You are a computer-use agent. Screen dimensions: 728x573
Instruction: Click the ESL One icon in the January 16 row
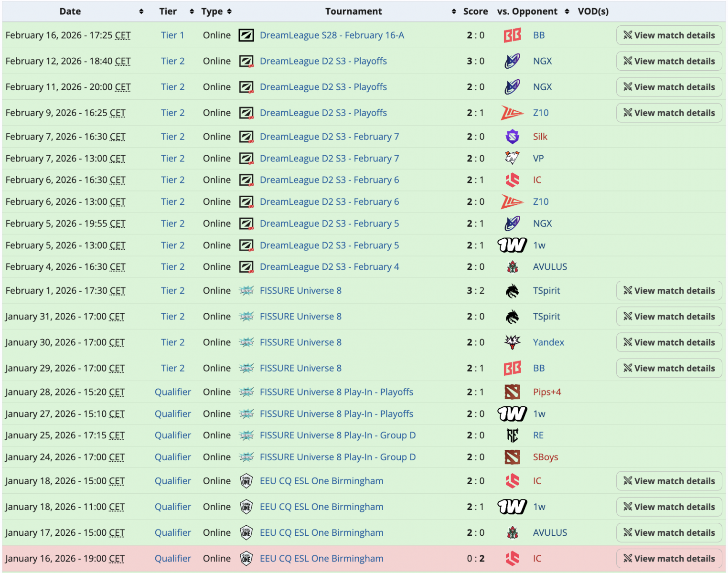[x=246, y=559]
